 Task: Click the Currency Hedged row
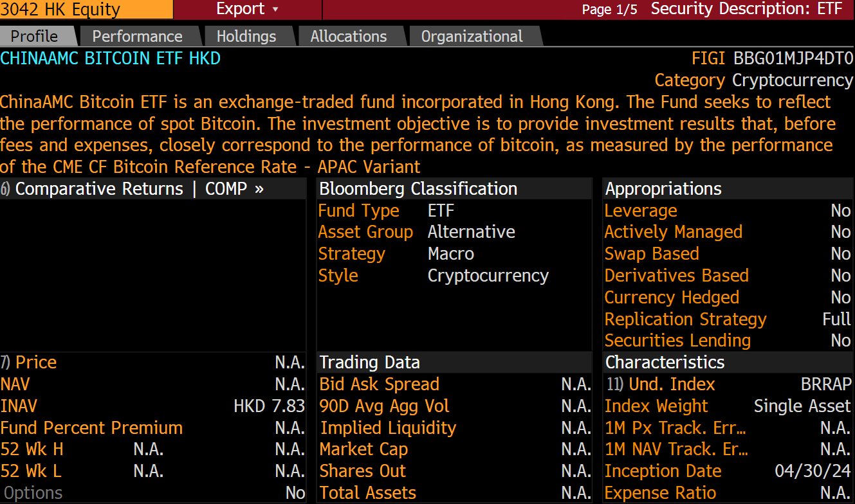click(728, 298)
